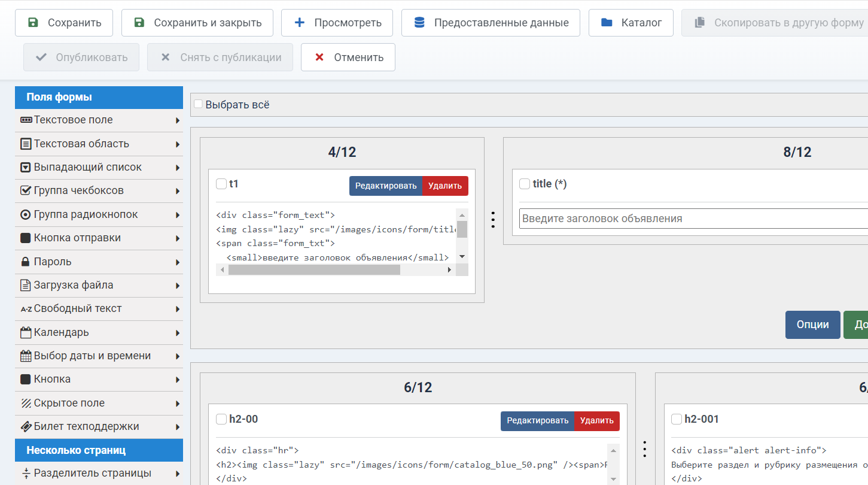Open the Загрузка файла submenu arrow
The image size is (868, 485).
178,286
